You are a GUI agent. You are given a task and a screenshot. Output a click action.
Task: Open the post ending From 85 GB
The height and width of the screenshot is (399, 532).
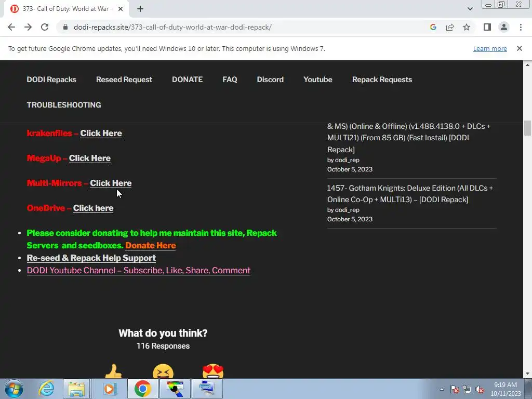coord(409,138)
